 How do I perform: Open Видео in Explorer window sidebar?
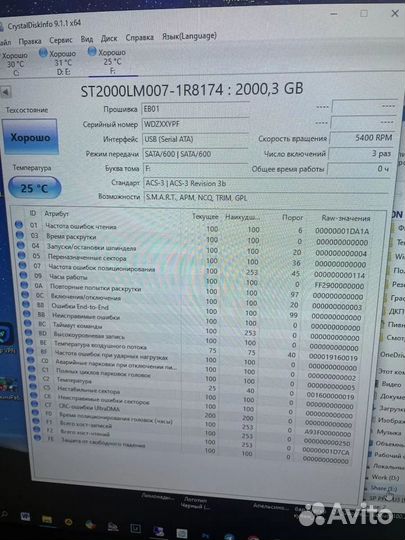(392, 384)
